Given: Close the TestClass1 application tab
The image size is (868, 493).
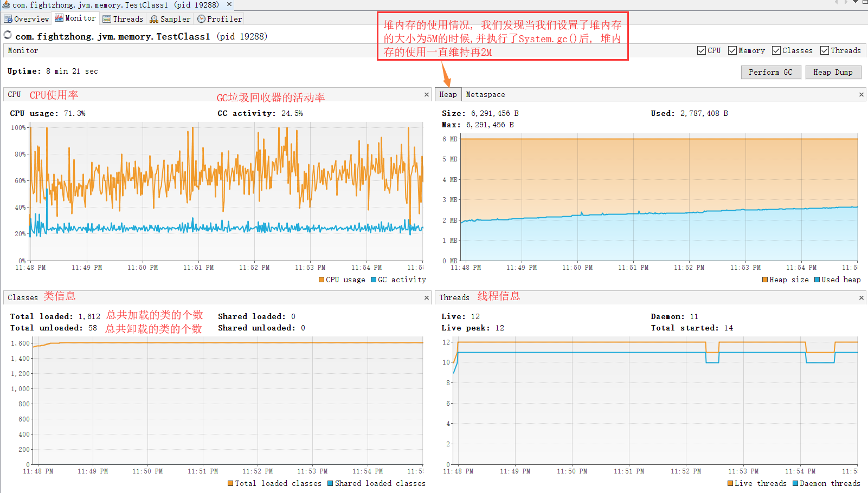Looking at the screenshot, I should tap(229, 4).
